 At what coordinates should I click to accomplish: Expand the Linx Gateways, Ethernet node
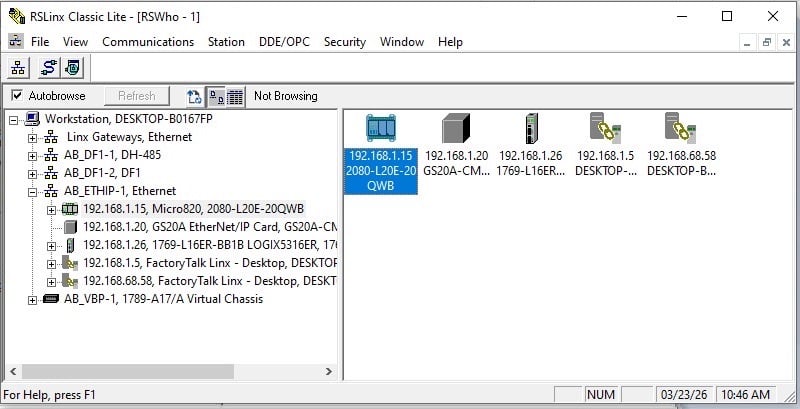[x=33, y=139]
